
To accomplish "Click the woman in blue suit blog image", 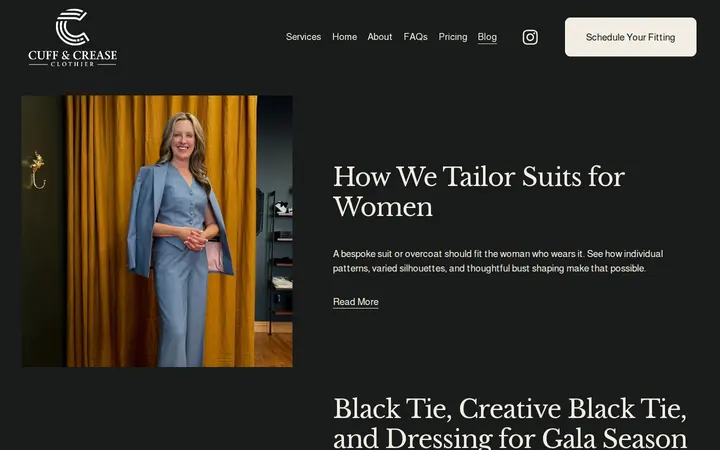I will coord(157,231).
